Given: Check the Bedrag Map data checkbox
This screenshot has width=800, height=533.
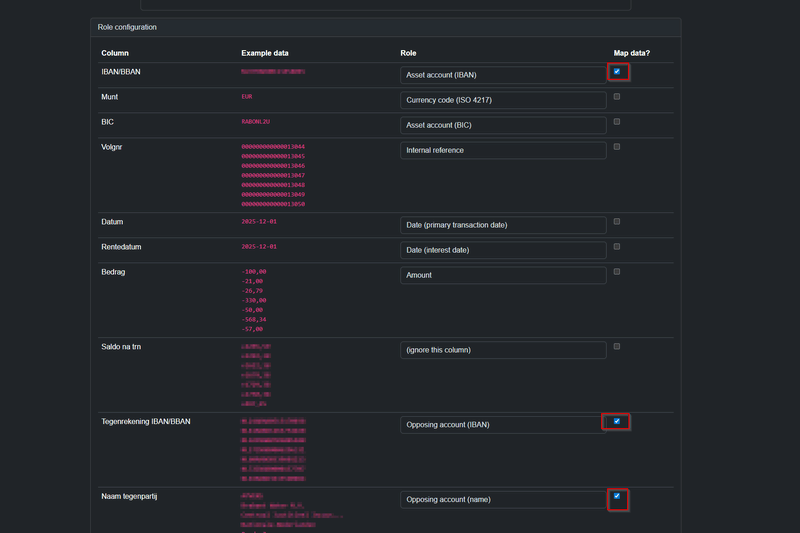Looking at the screenshot, I should coord(617,272).
